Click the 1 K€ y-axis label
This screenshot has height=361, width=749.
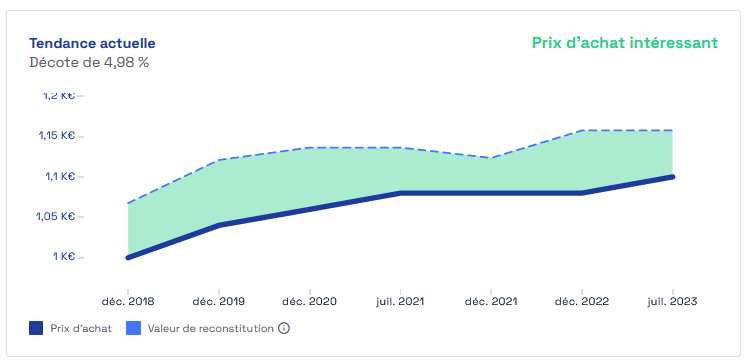pyautogui.click(x=64, y=257)
